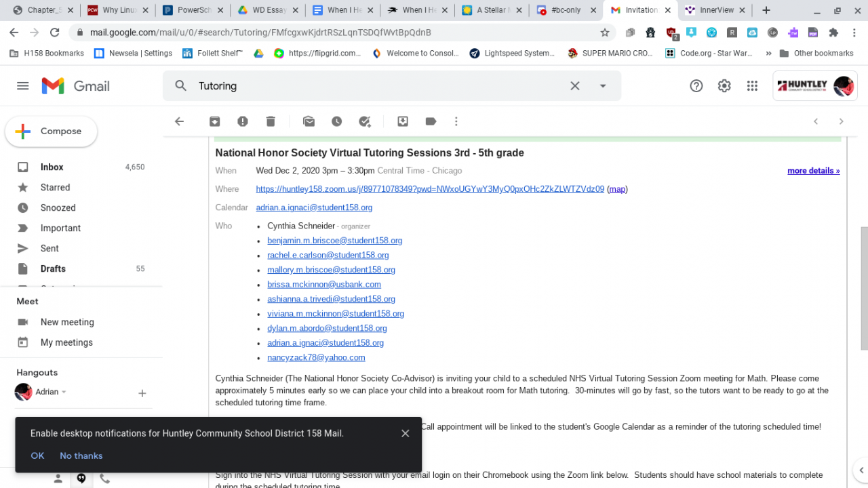Click brissa.mckinnon@usbank.com attendee link
Image resolution: width=868 pixels, height=488 pixels.
point(324,285)
